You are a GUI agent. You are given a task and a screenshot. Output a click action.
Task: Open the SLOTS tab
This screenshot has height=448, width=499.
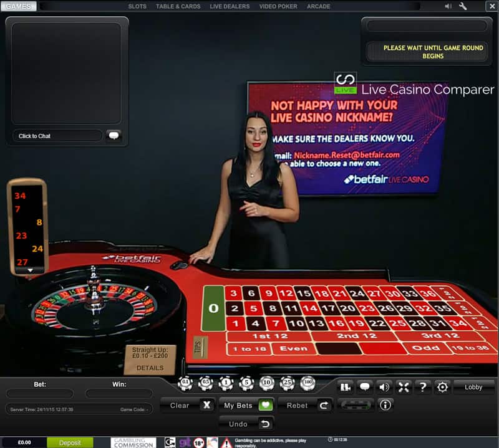[x=137, y=6]
